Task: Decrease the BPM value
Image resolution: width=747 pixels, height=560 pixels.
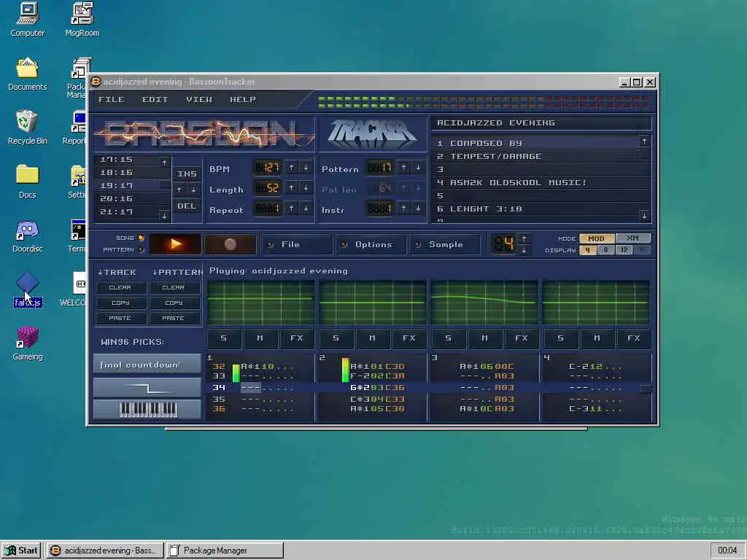Action: click(x=306, y=168)
